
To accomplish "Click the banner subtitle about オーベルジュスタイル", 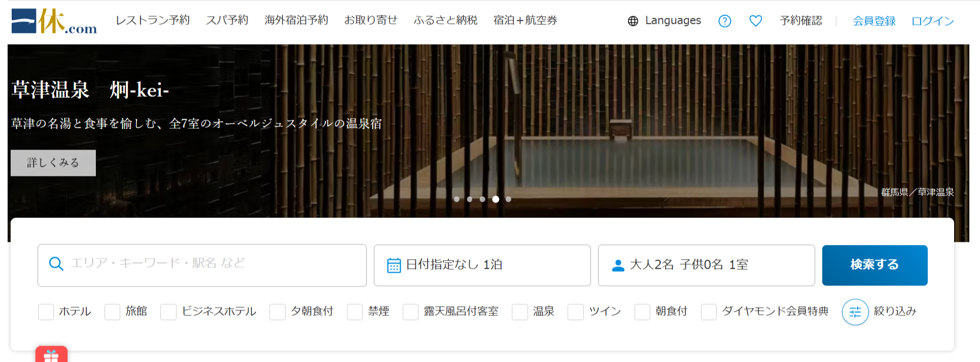I will click(x=196, y=123).
